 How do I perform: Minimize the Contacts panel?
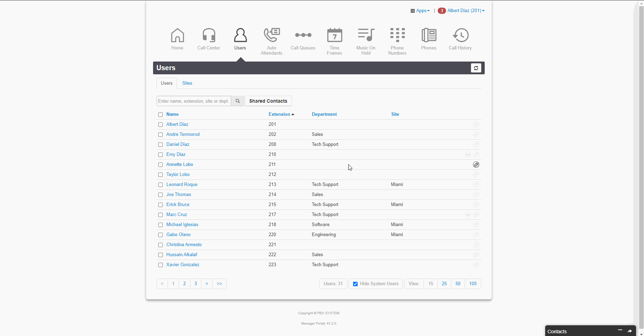coord(620,330)
